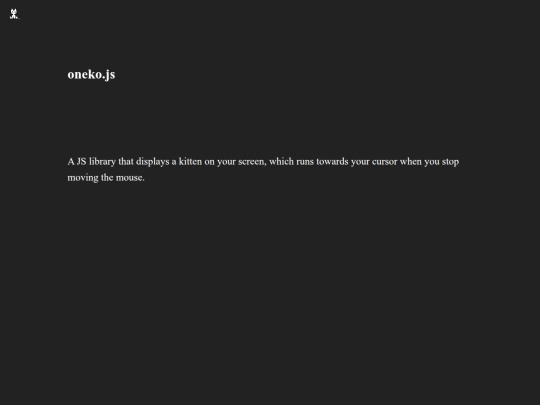This screenshot has height=405, width=540.
Task: Click the word "that" in the description
Action: pos(126,162)
